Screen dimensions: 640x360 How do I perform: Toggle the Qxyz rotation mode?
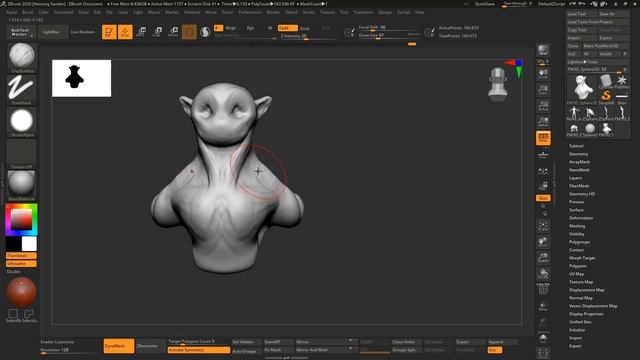coord(543,198)
